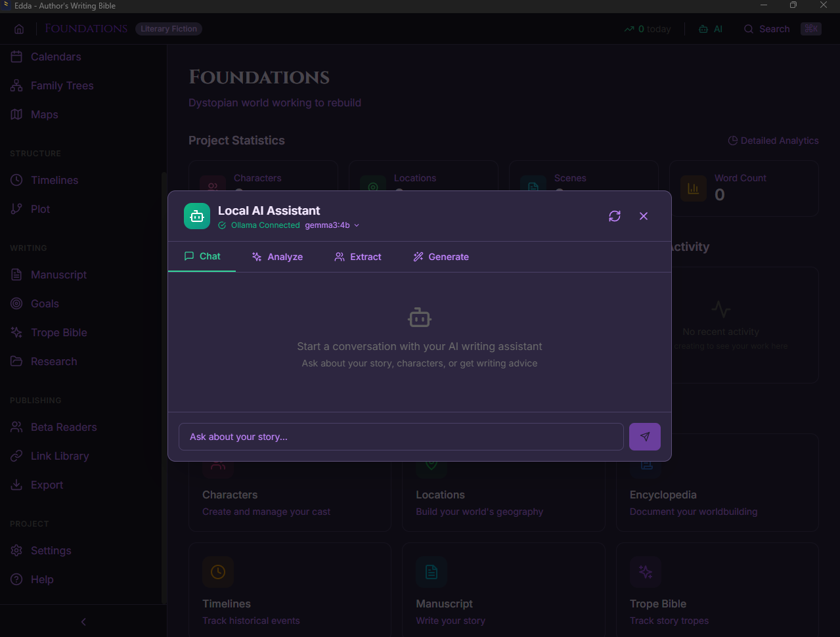840x637 pixels.
Task: Open the Beta Readers people icon
Action: tap(16, 427)
